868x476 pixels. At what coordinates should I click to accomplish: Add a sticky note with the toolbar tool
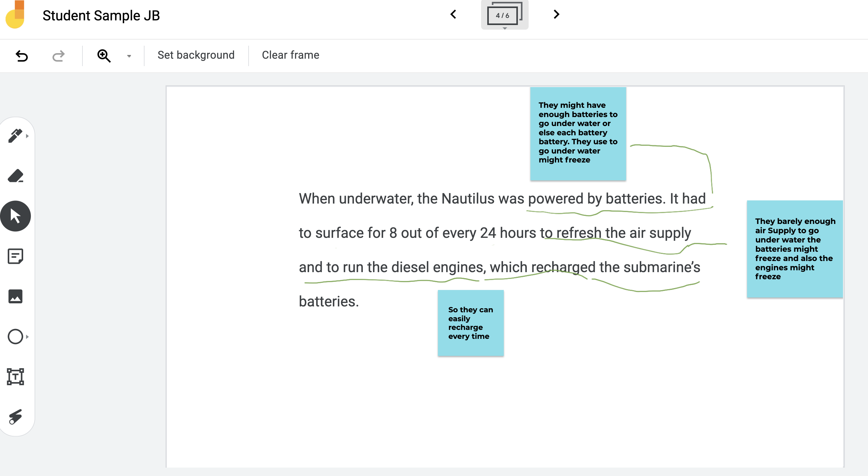click(15, 256)
